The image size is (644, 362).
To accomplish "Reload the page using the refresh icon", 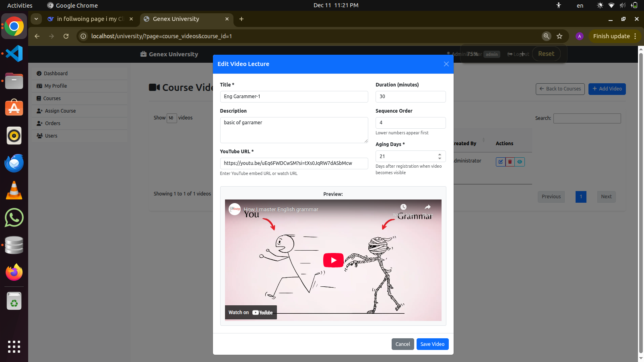I will pyautogui.click(x=66, y=36).
